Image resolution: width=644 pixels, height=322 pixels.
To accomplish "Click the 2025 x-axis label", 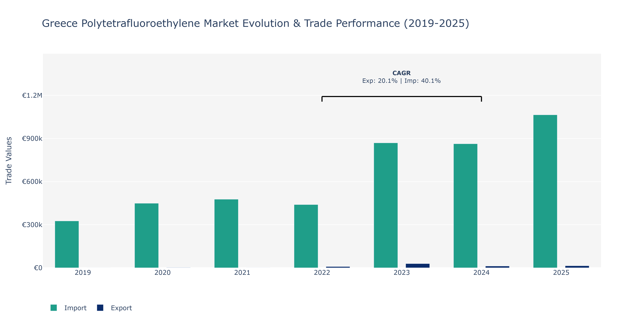I will [x=561, y=272].
